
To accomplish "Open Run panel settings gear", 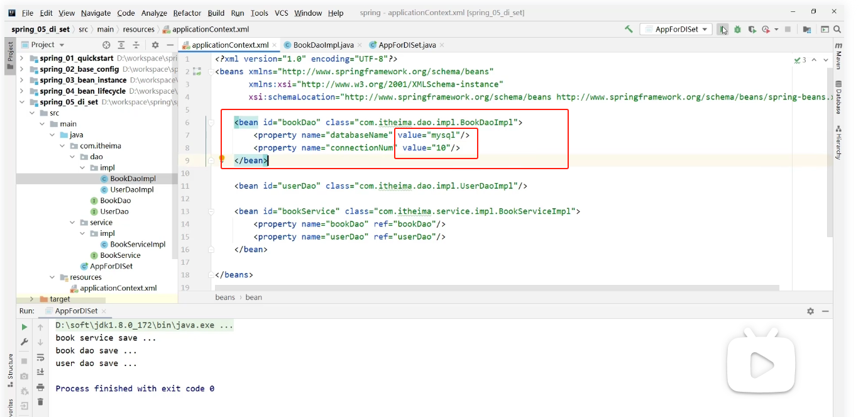I will (810, 311).
